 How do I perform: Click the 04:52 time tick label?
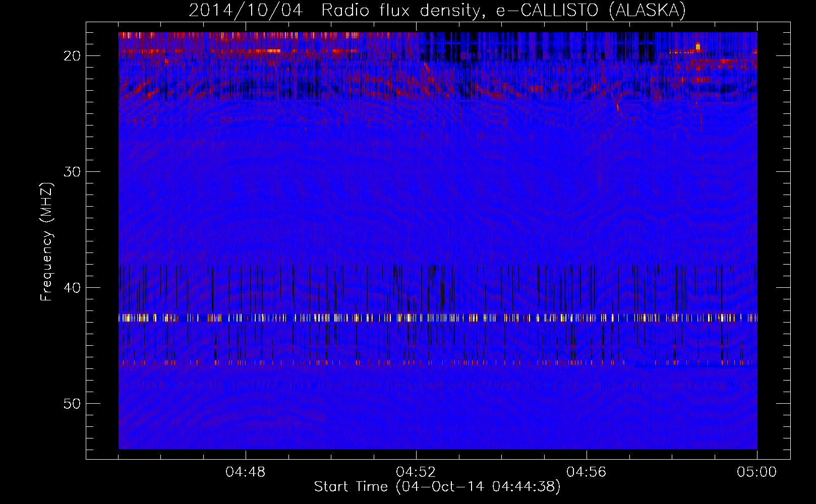[416, 472]
